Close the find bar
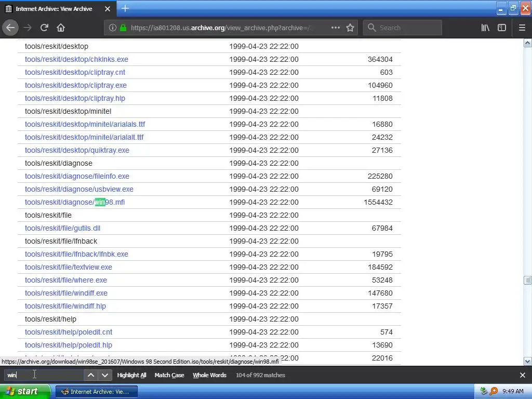 pos(523,375)
